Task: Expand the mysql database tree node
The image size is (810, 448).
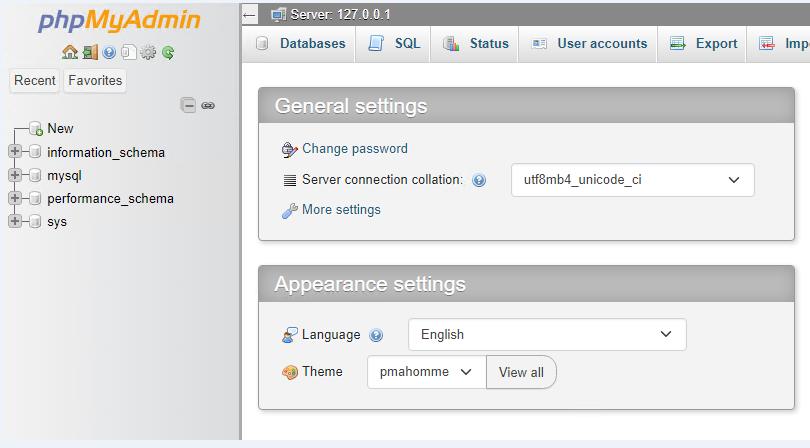Action: [x=15, y=175]
